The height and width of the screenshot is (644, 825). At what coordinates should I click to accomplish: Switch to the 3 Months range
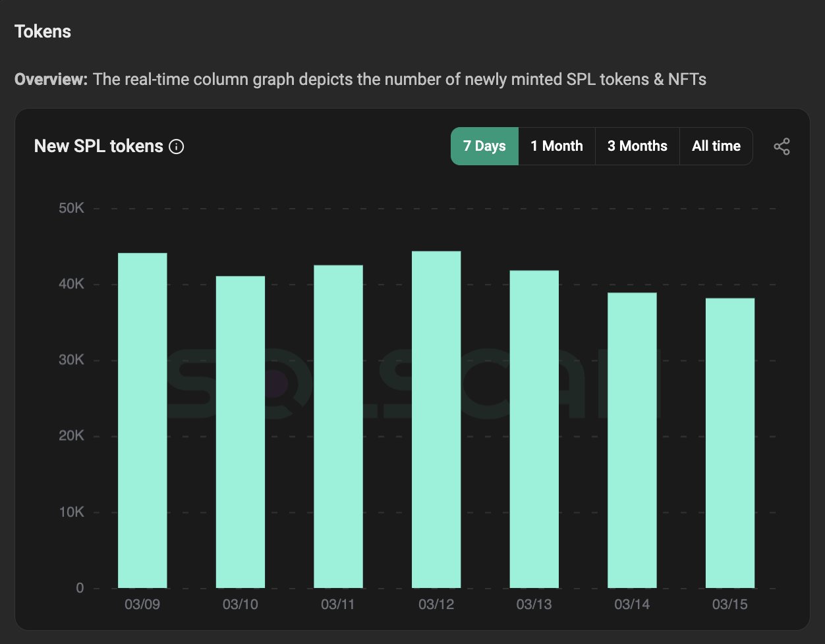click(637, 146)
